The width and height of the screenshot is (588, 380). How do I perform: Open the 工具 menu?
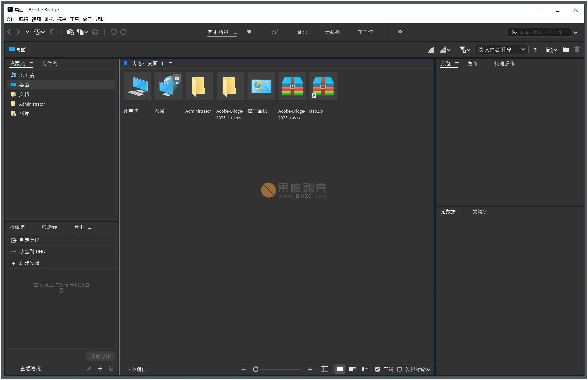tap(74, 19)
